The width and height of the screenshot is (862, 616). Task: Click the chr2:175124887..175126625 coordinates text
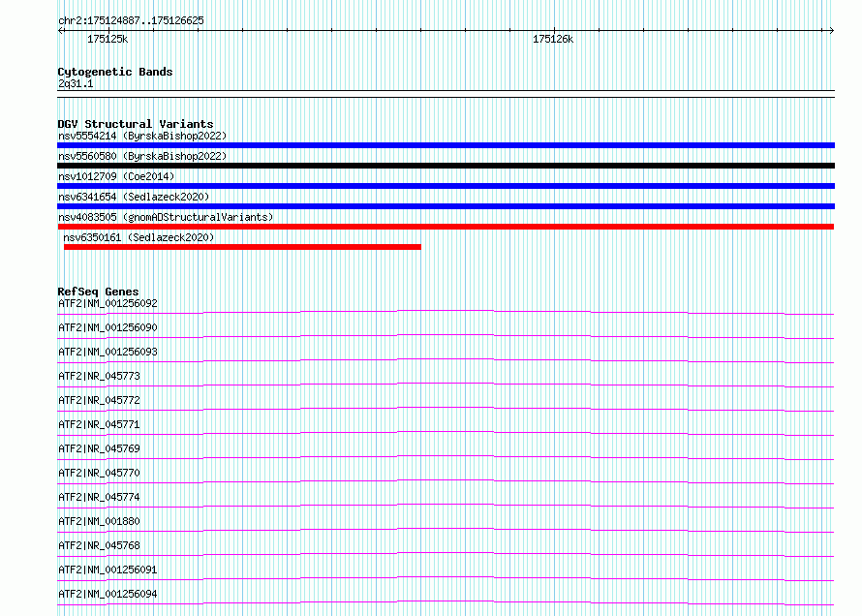pos(131,20)
